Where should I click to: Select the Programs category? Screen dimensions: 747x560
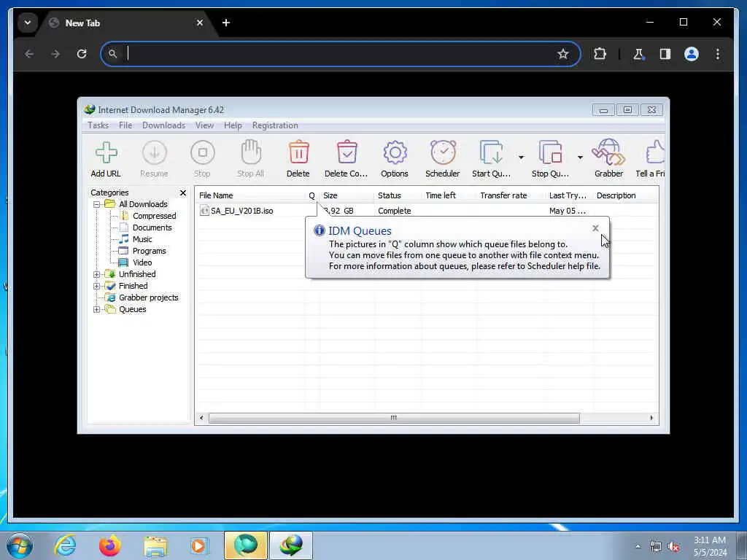(149, 251)
